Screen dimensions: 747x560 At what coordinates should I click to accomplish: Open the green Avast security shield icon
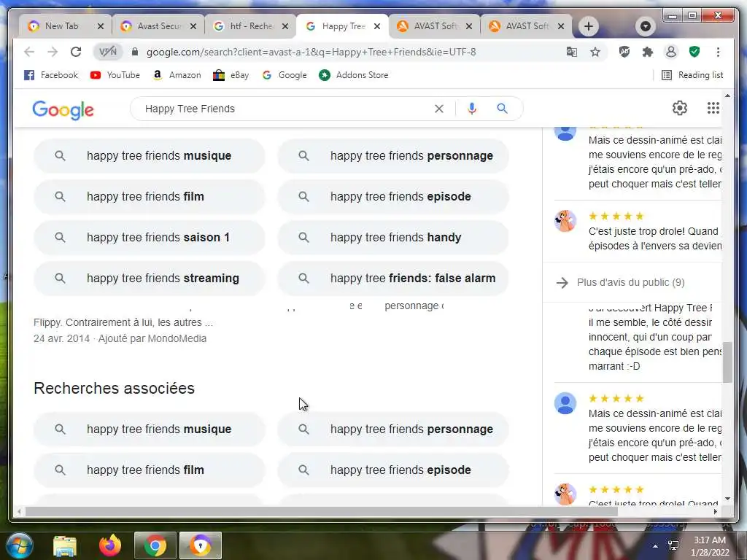point(694,52)
